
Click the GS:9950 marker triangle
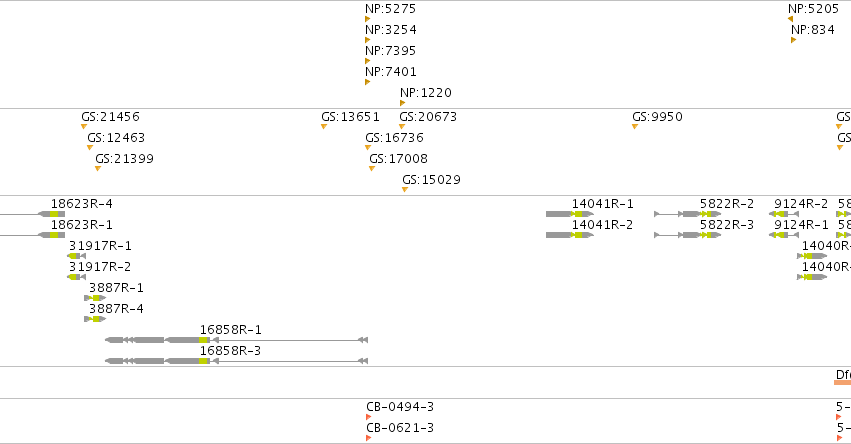(634, 127)
